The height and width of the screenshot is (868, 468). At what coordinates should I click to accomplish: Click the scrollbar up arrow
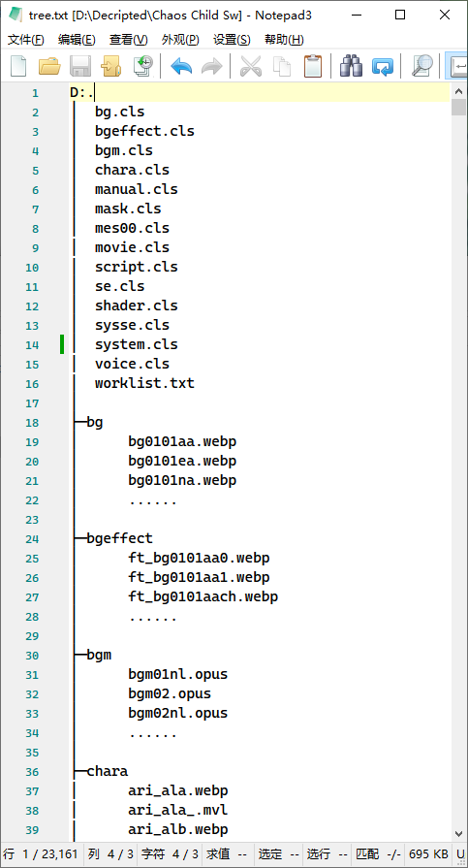(459, 91)
